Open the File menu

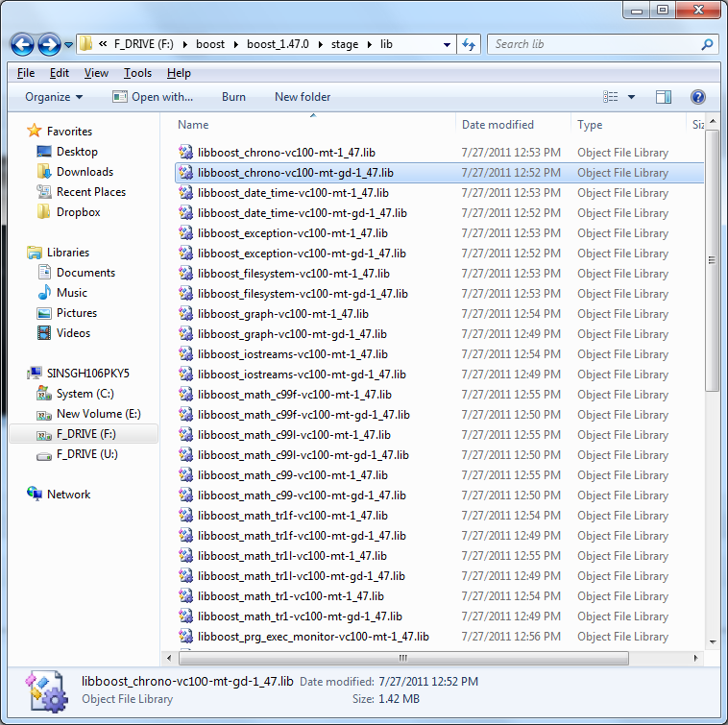click(26, 73)
